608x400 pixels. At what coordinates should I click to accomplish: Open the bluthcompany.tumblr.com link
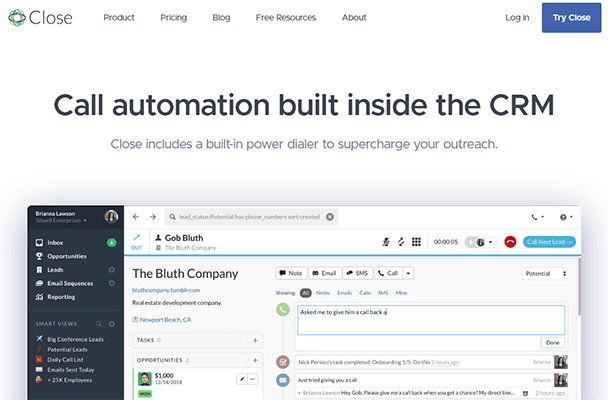(x=166, y=290)
